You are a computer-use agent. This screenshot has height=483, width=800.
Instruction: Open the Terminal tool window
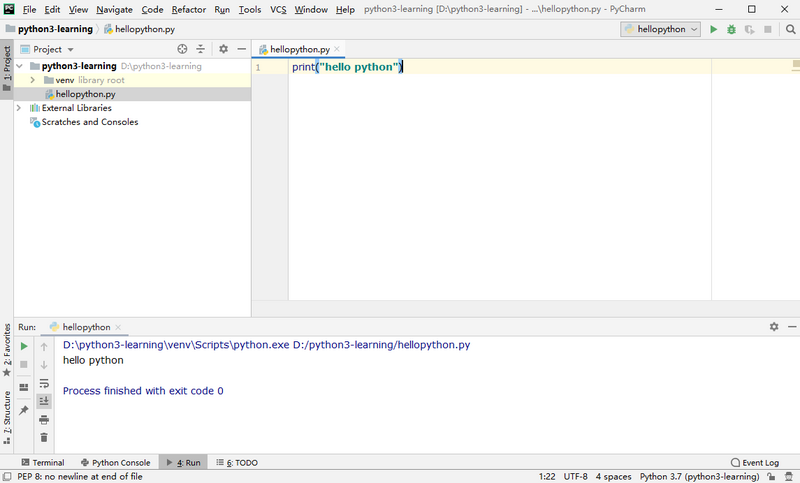(x=43, y=463)
